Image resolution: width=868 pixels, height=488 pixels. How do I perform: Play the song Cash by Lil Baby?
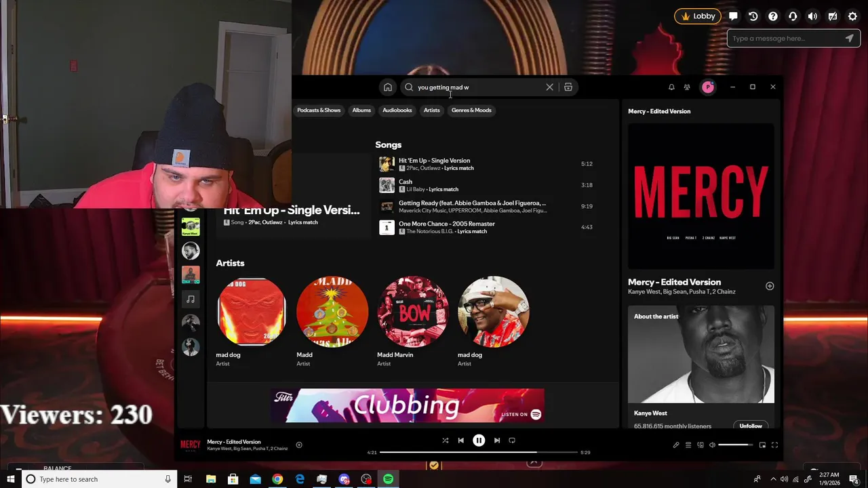[486, 185]
